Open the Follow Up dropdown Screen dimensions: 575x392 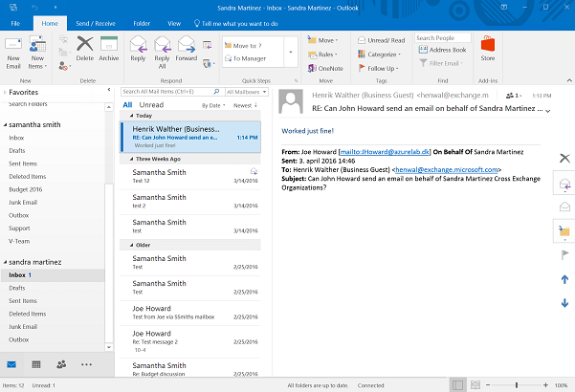pyautogui.click(x=378, y=68)
